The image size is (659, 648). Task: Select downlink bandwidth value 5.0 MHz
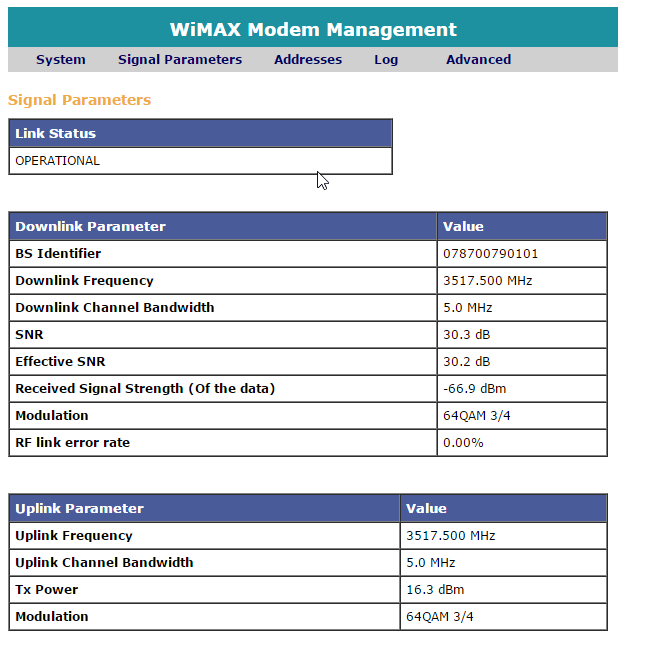[468, 308]
